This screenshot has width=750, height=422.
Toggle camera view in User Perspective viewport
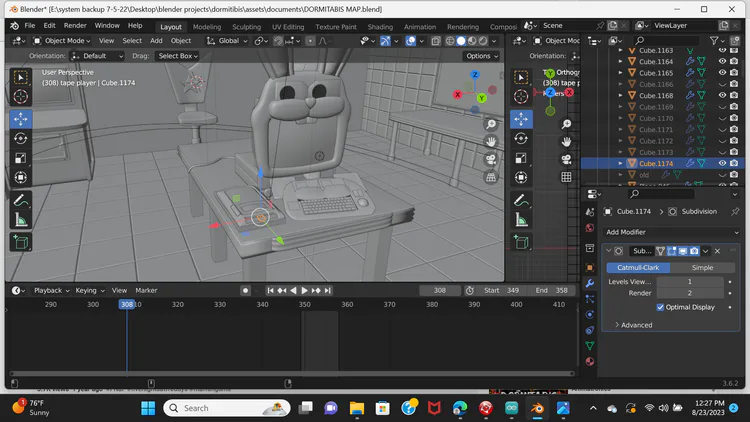coord(491,160)
